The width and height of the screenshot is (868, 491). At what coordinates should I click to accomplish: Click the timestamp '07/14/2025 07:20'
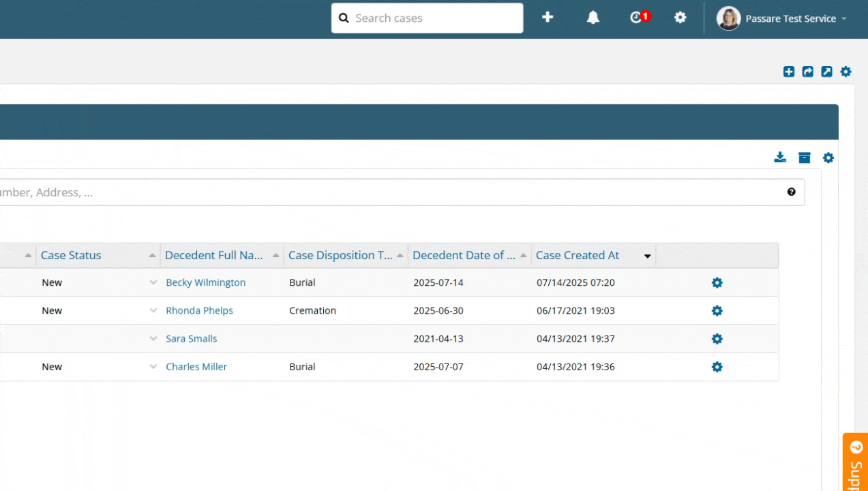(575, 282)
